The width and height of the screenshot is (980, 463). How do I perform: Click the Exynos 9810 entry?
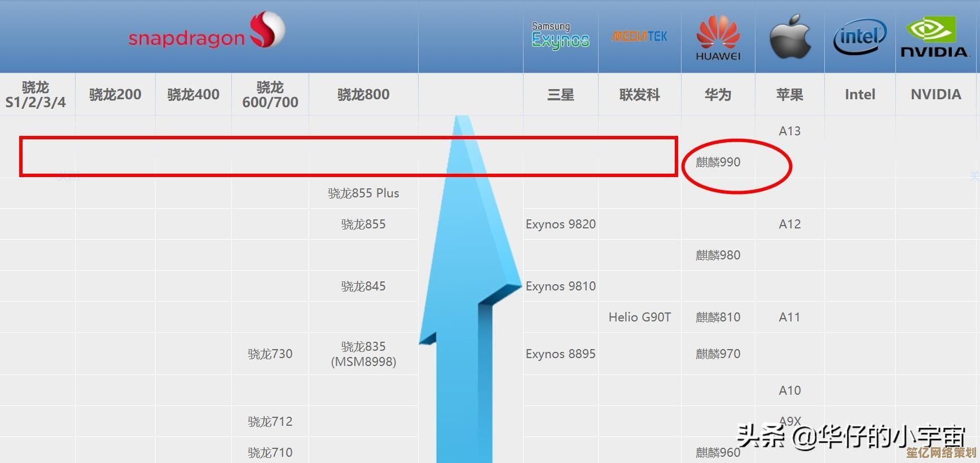(x=561, y=286)
